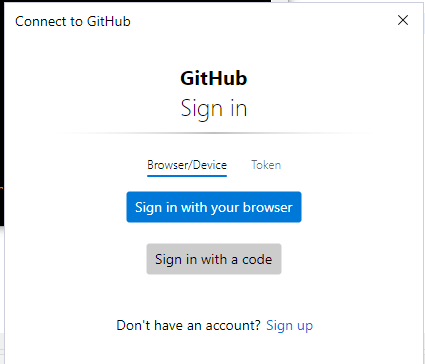The image size is (425, 364).
Task: Authenticate using the blue browser sign-in button
Action: 214,207
